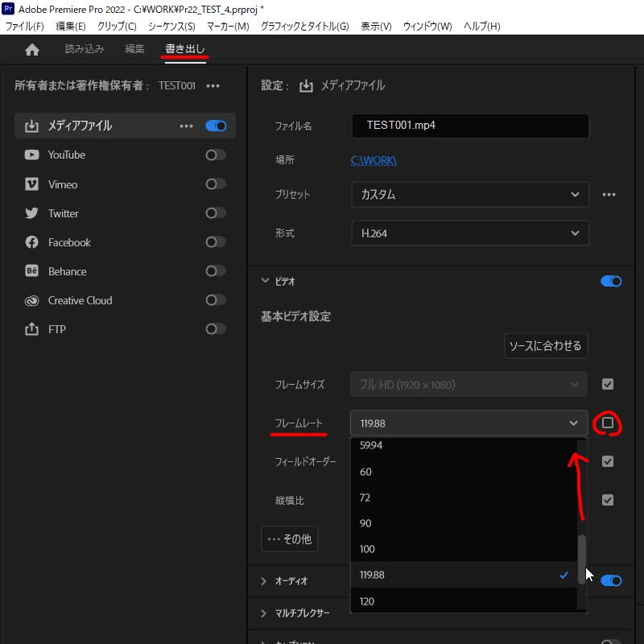This screenshot has width=644, height=644.
Task: Uncheck 縦横比 match source checkbox
Action: (x=608, y=500)
